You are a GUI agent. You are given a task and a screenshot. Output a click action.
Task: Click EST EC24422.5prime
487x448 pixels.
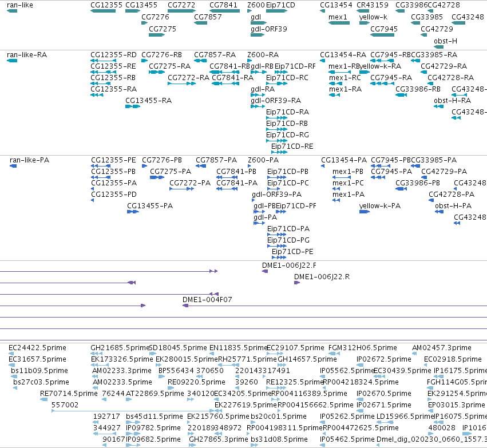(x=11, y=354)
